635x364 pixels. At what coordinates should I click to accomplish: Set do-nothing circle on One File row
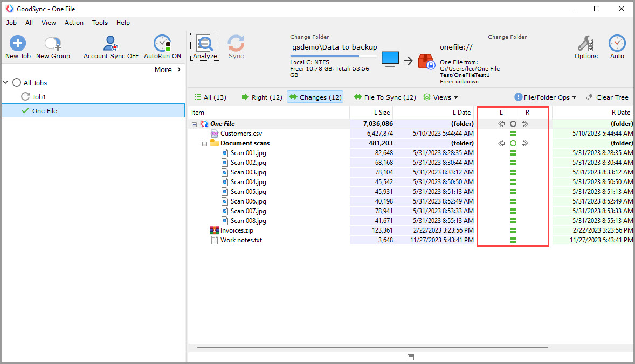[x=513, y=124]
